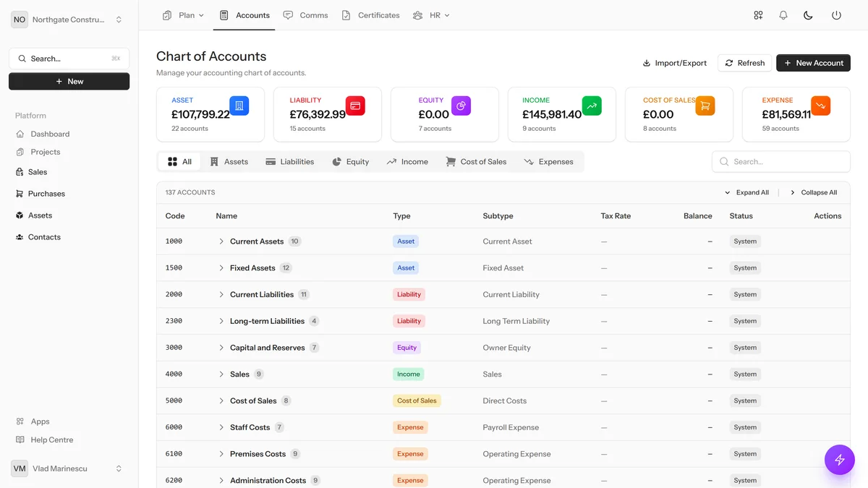Click the accounts Search field
The height and width of the screenshot is (488, 868).
coord(781,162)
